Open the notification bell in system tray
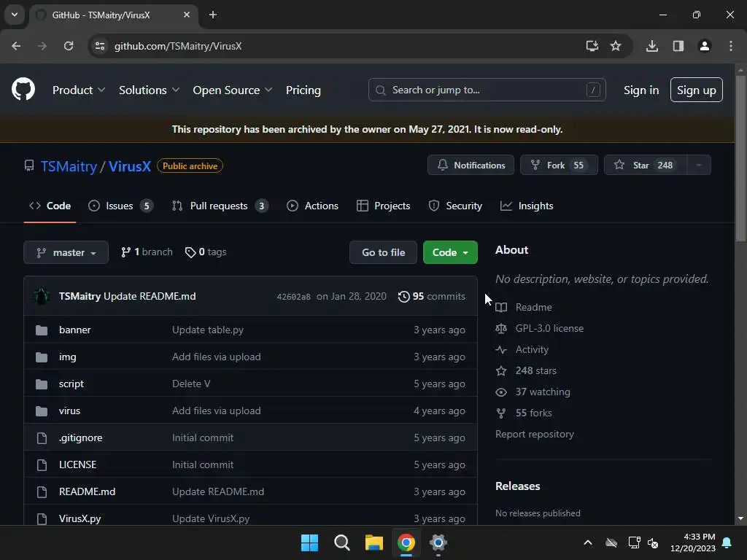This screenshot has width=747, height=560. click(727, 542)
